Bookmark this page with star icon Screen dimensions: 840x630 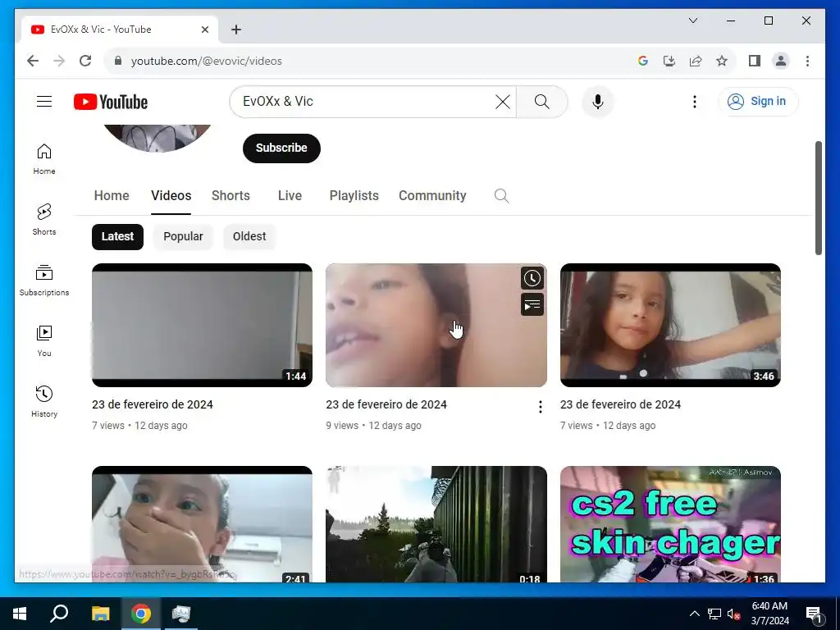[x=722, y=61]
